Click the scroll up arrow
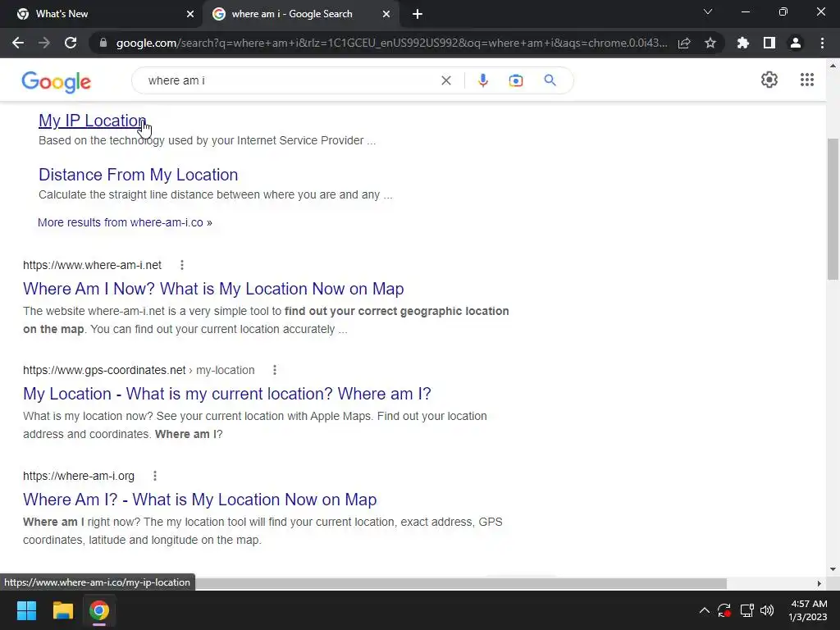This screenshot has height=630, width=840. (833, 66)
